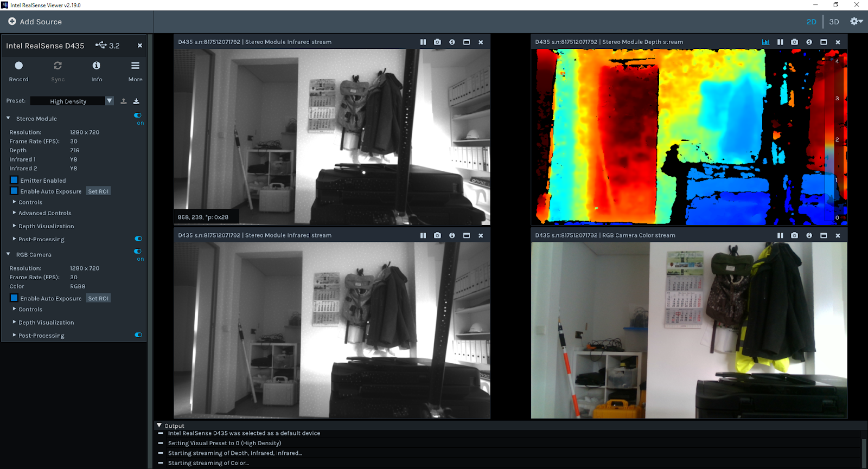Select the 2D view tab
Viewport: 868px width, 469px height.
pos(811,22)
